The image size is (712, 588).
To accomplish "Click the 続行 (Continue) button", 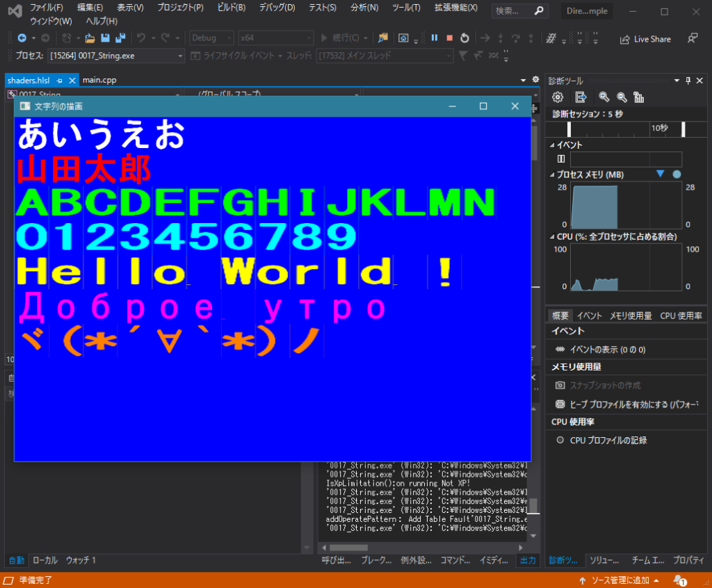I will tap(340, 38).
